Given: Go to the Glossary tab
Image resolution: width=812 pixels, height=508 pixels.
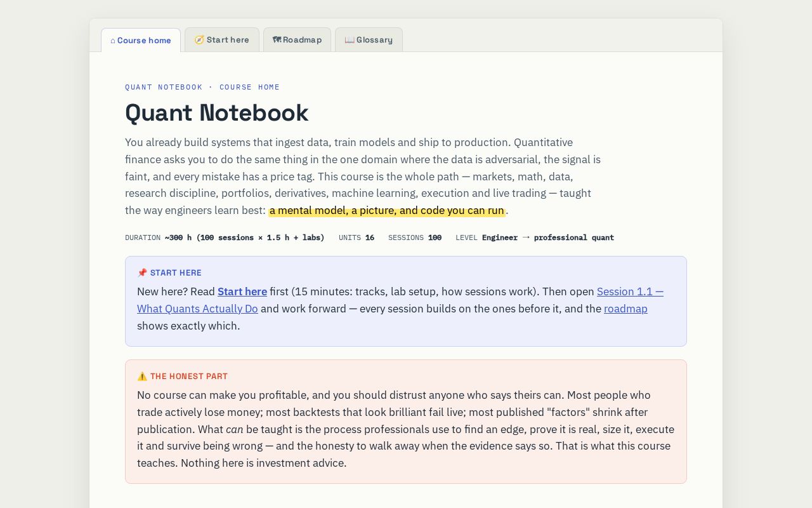Looking at the screenshot, I should point(369,39).
